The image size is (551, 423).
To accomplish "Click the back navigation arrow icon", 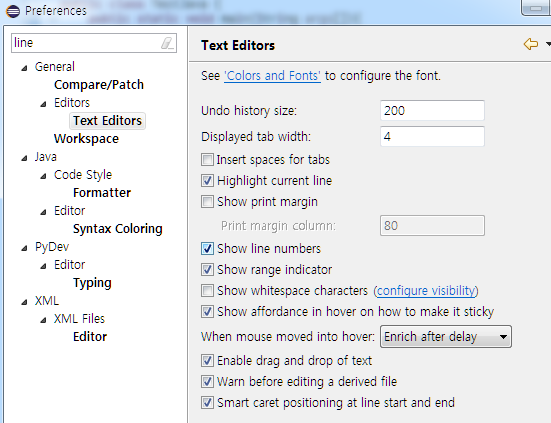I will [x=531, y=44].
